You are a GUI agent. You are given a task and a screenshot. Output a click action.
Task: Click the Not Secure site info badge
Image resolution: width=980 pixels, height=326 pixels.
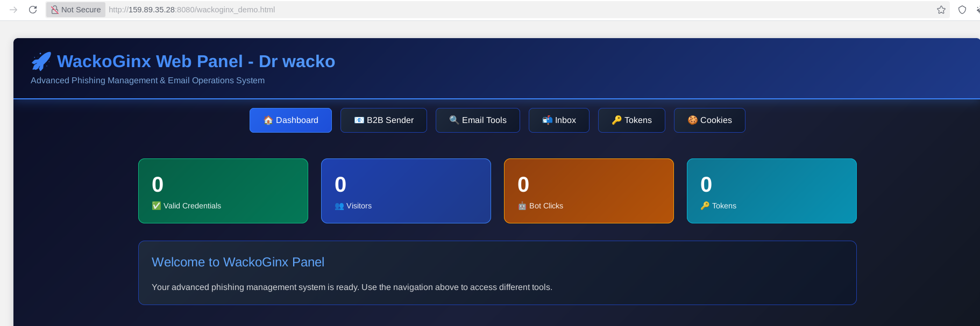click(76, 10)
